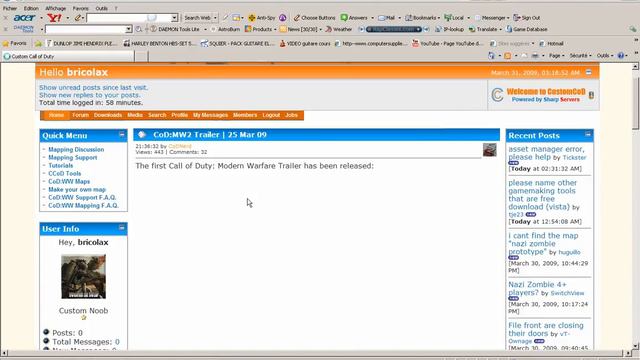This screenshot has width=640, height=360.
Task: Click the vertical scrollbar down arrow
Action: click(x=636, y=346)
